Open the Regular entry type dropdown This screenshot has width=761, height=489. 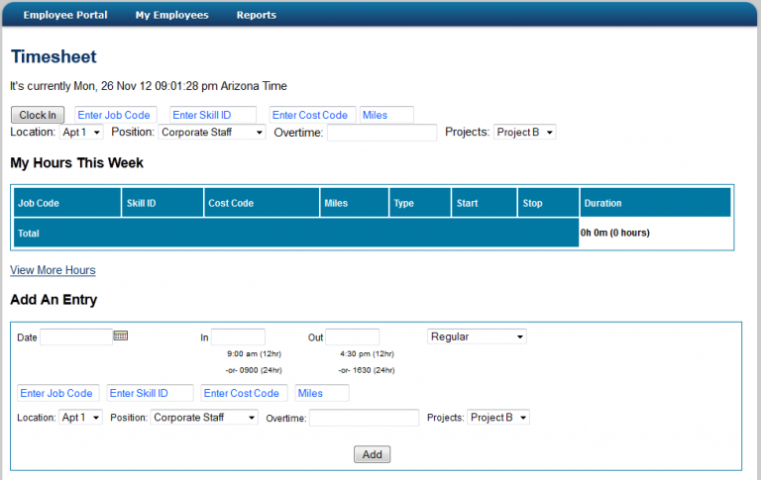click(477, 337)
